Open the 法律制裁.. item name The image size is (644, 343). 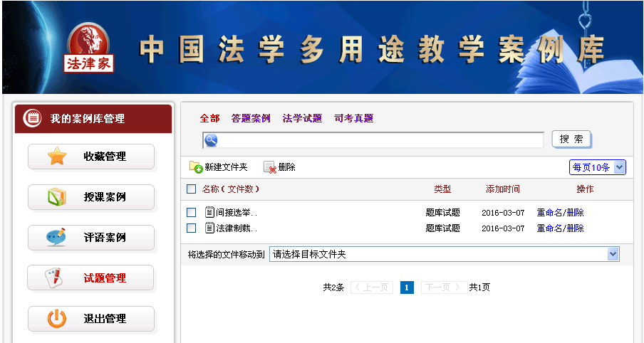237,228
